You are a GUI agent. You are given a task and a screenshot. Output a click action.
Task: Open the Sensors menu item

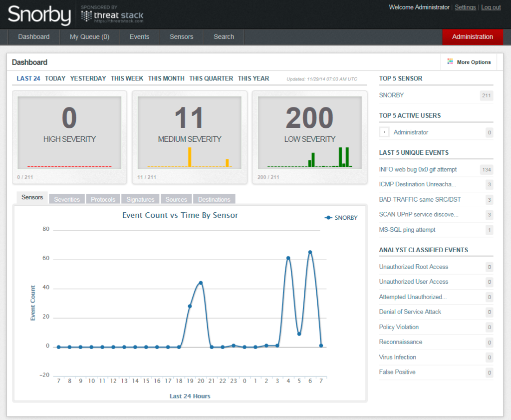(182, 37)
